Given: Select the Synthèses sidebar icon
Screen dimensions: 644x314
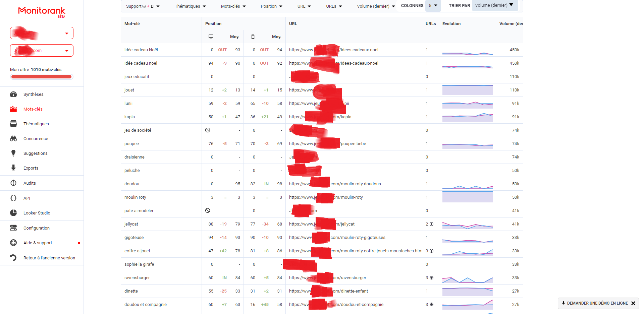Looking at the screenshot, I should 13,94.
